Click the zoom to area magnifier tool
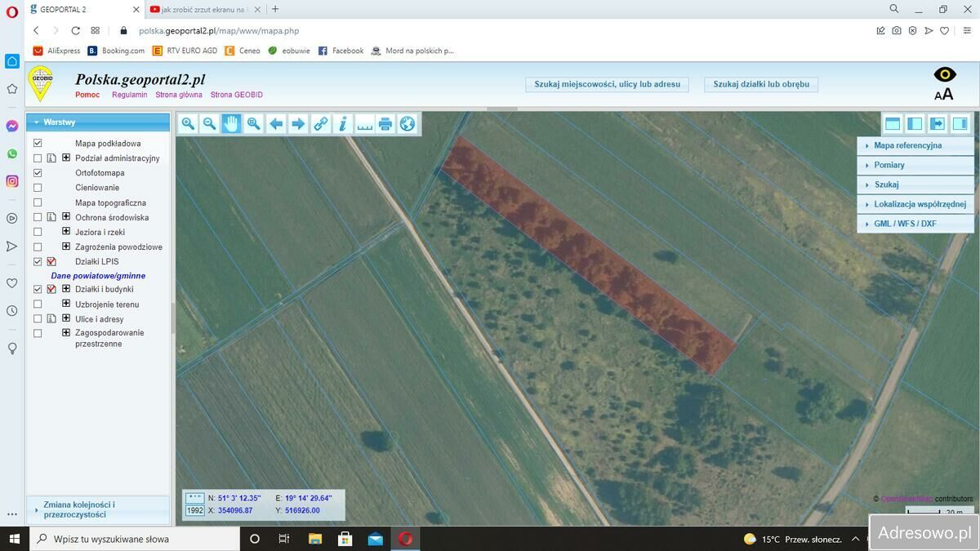Viewport: 980px width, 551px height. pos(254,123)
